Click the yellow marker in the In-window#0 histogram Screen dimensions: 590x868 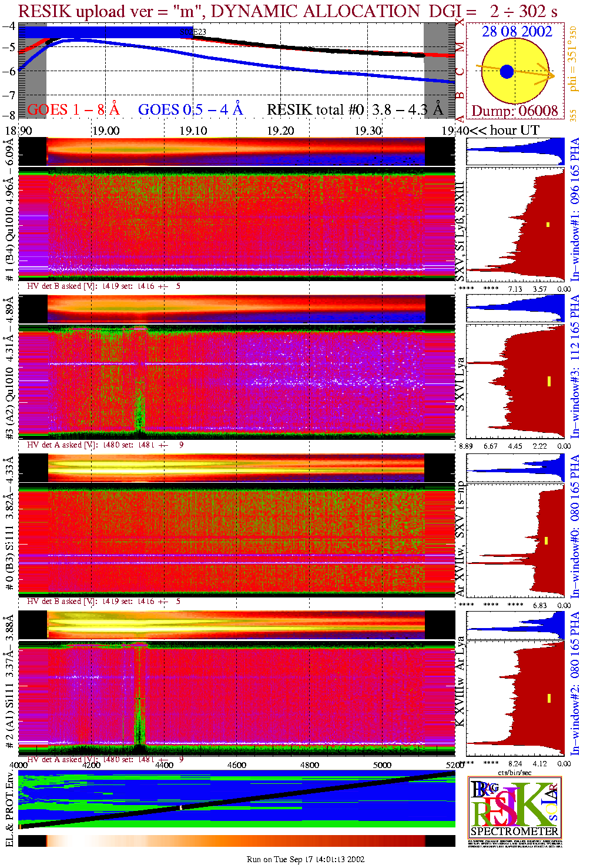pos(547,540)
